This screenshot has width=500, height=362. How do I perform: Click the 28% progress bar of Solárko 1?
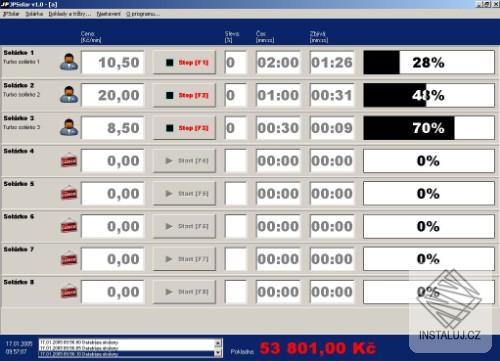[x=429, y=62]
